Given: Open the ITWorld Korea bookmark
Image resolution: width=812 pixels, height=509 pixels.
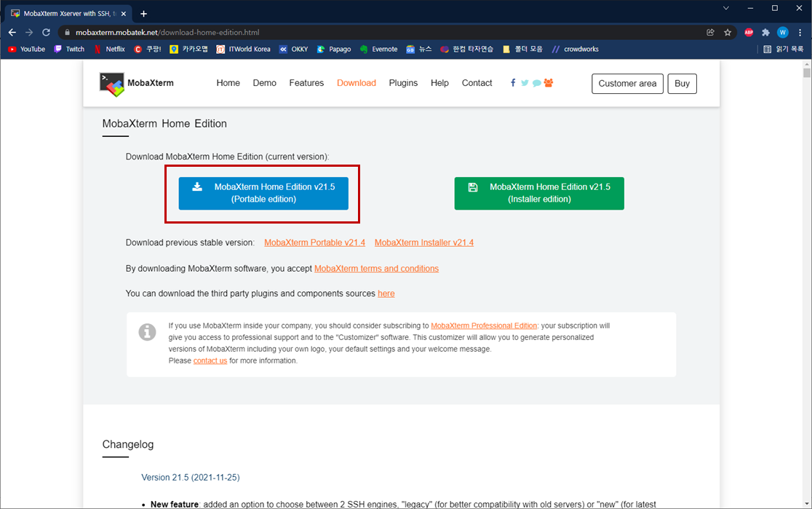Looking at the screenshot, I should pyautogui.click(x=244, y=50).
